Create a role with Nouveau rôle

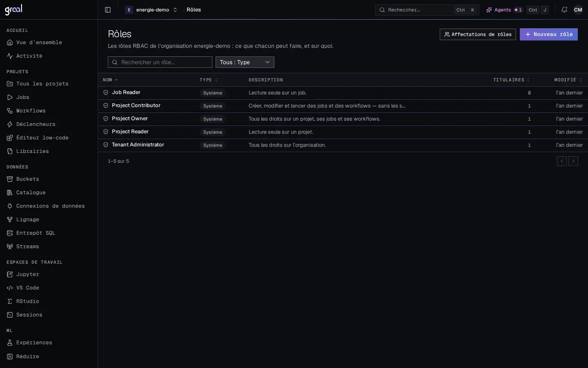coord(549,34)
